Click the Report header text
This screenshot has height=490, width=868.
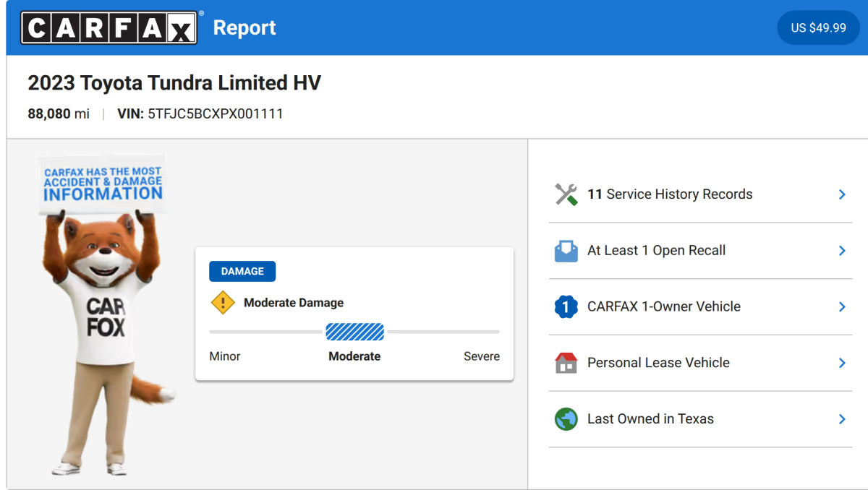tap(244, 27)
